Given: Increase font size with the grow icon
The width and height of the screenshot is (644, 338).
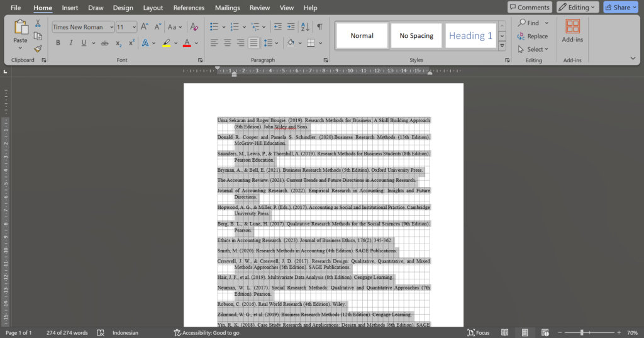Looking at the screenshot, I should point(144,27).
